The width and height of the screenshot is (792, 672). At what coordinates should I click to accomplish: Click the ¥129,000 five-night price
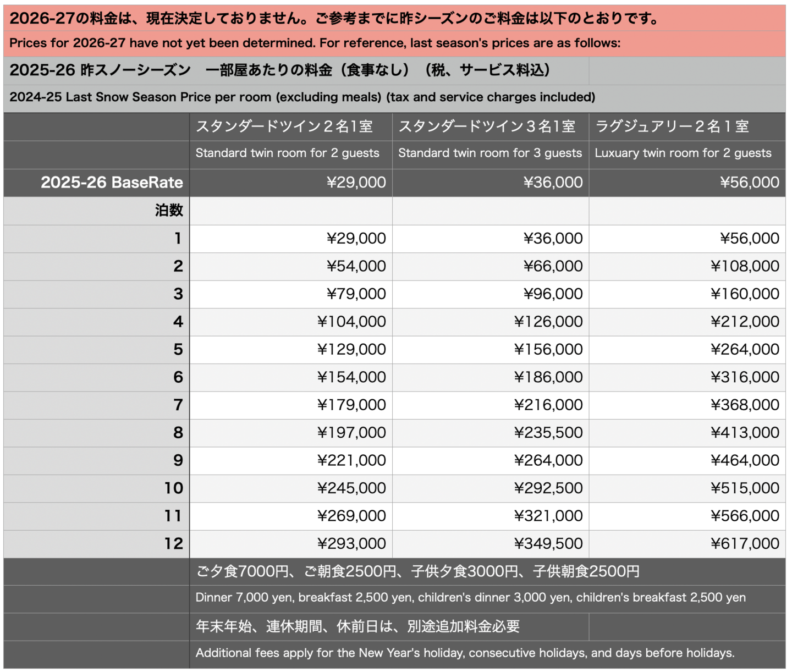coord(351,350)
